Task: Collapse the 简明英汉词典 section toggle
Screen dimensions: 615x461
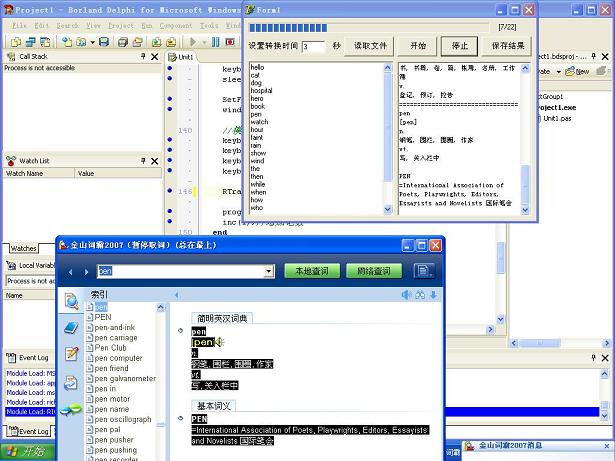Action: point(180,331)
